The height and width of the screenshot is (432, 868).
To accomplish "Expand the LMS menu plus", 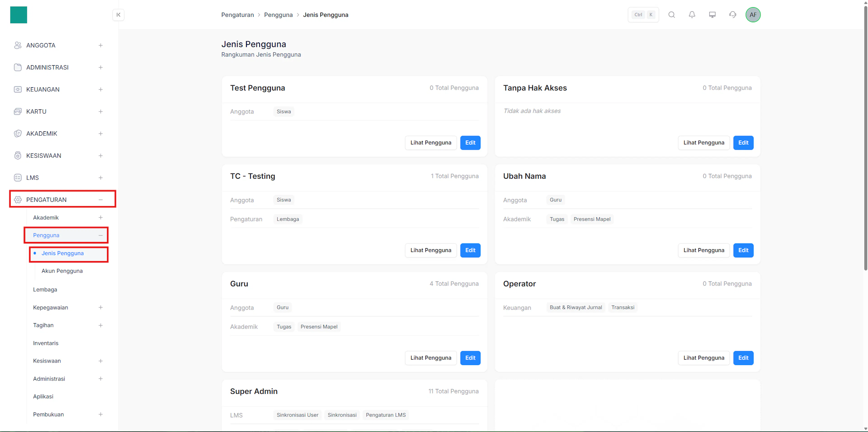I will coord(100,178).
